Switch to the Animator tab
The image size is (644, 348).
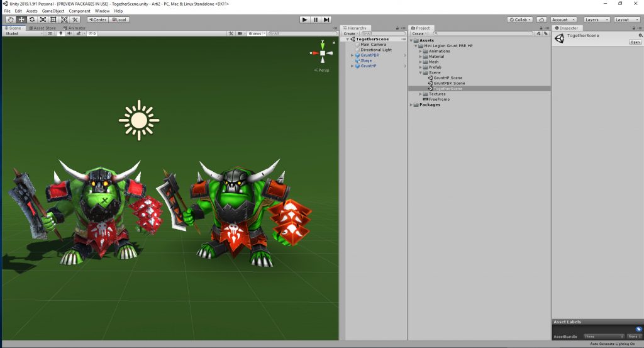pyautogui.click(x=74, y=28)
